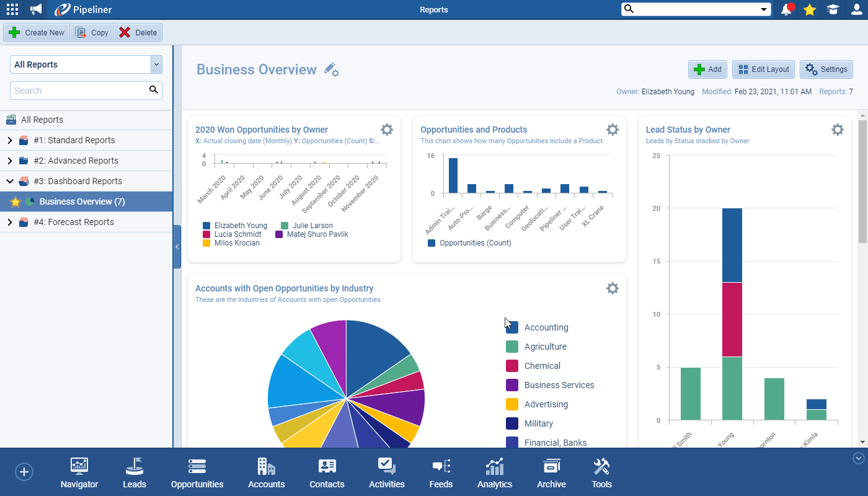Screen dimensions: 868x496
Task: Open the user profile icon
Action: [856, 9]
